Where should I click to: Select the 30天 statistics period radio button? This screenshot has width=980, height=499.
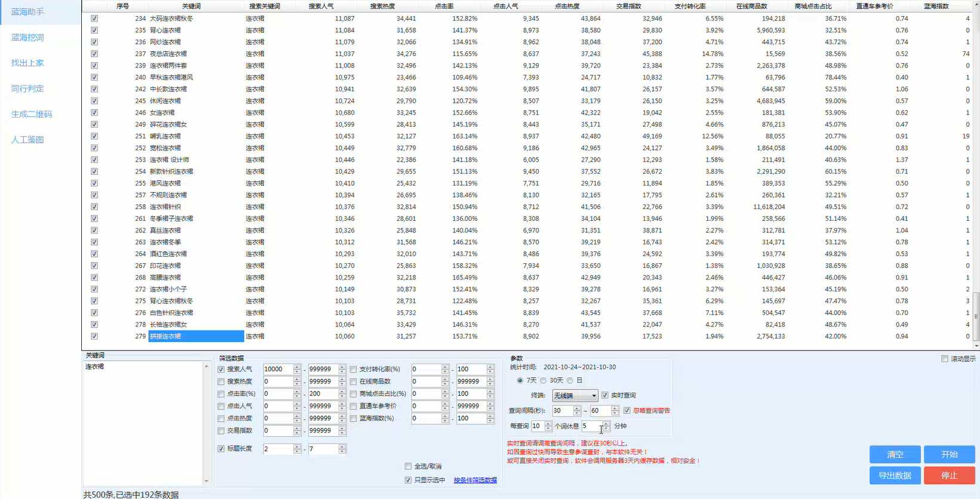pos(543,381)
